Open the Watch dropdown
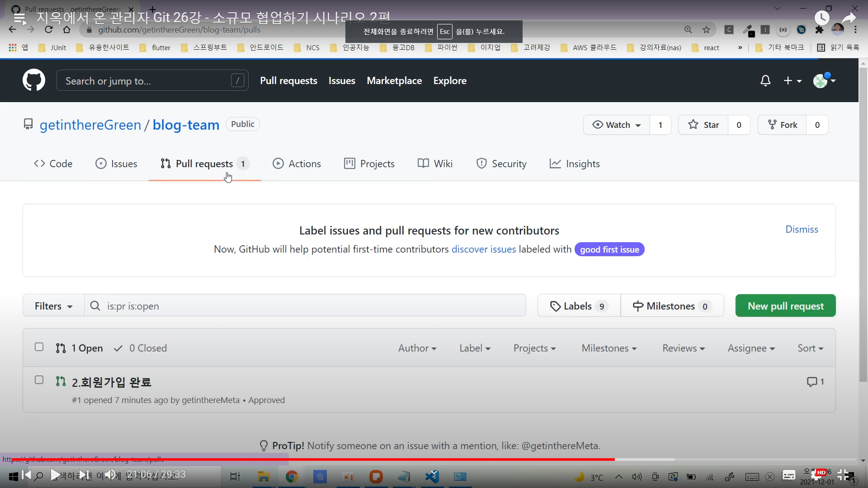 (x=617, y=125)
